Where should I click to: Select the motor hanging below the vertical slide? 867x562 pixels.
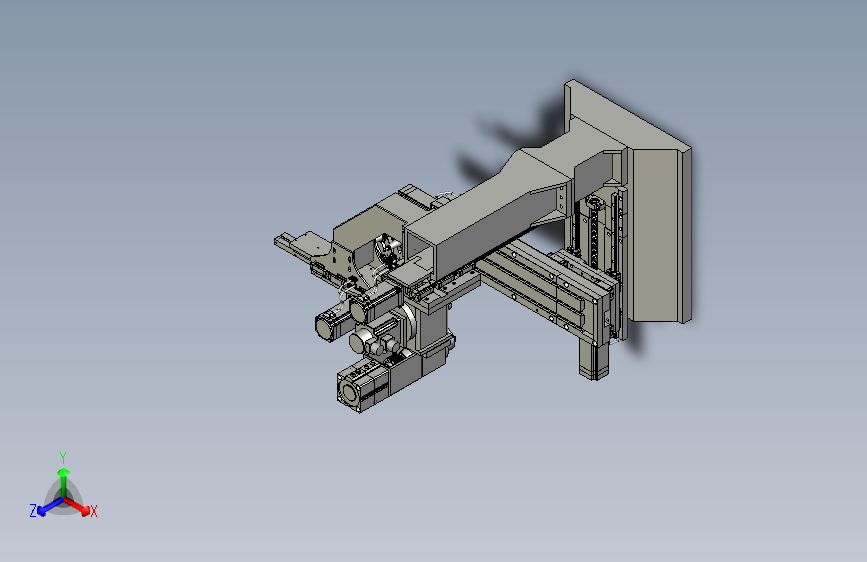tap(594, 360)
